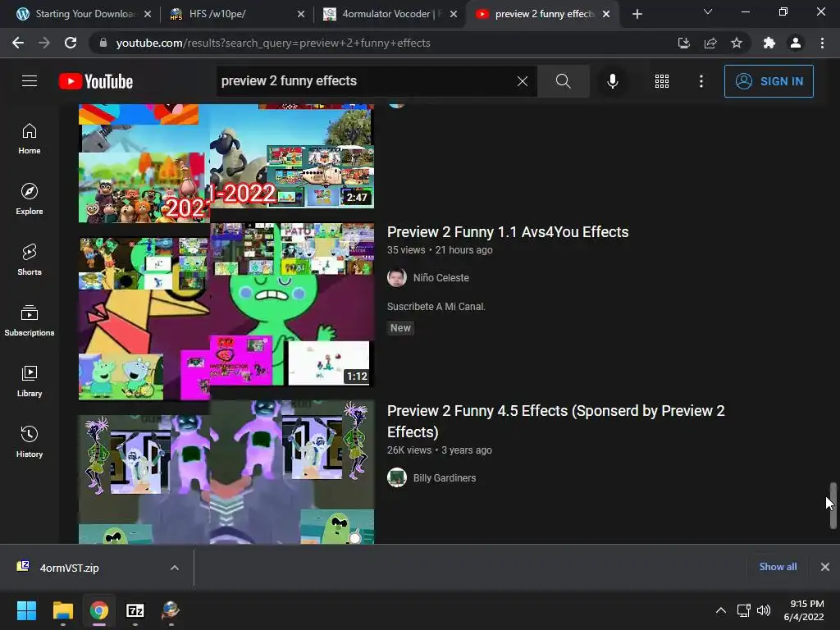This screenshot has height=630, width=840.
Task: Clear the search query with the X
Action: pos(523,81)
